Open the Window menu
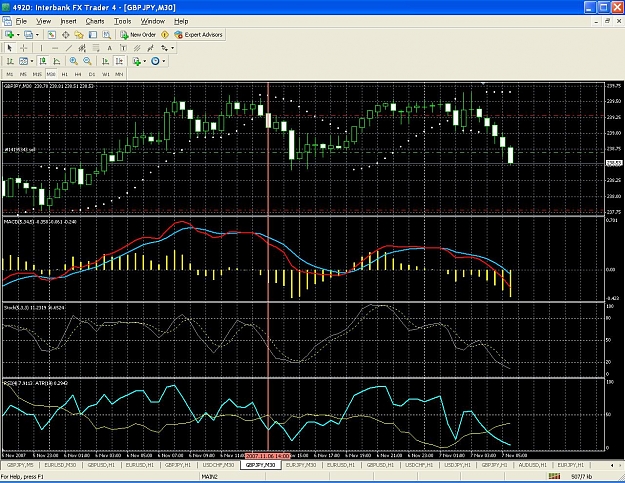This screenshot has height=483, width=625. tap(153, 21)
